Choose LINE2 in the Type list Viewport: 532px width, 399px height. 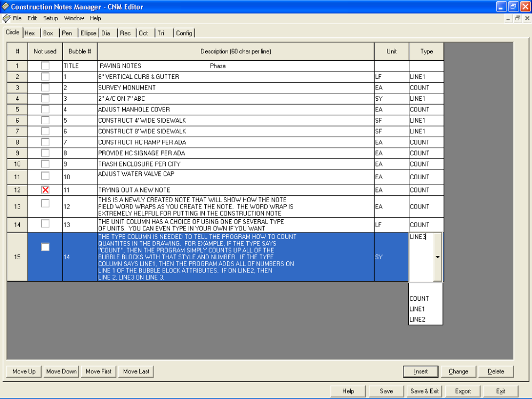pyautogui.click(x=417, y=320)
